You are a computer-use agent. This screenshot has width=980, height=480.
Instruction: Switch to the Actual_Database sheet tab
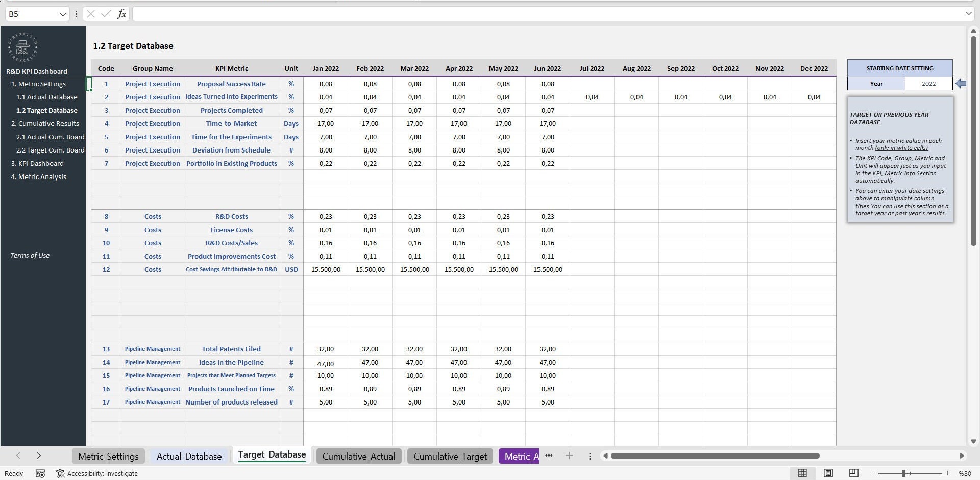coord(189,456)
